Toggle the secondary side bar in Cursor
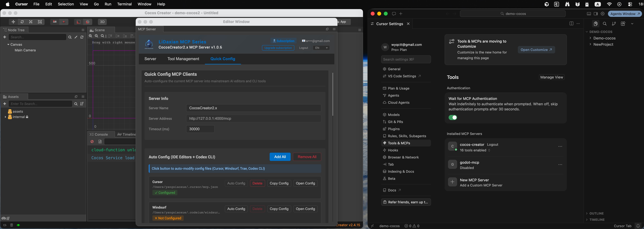 [x=596, y=14]
